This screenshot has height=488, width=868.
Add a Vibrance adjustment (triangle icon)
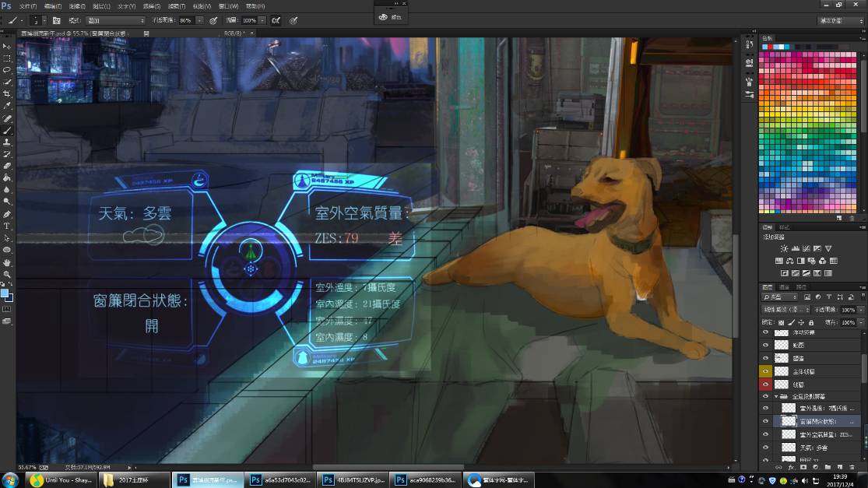828,248
